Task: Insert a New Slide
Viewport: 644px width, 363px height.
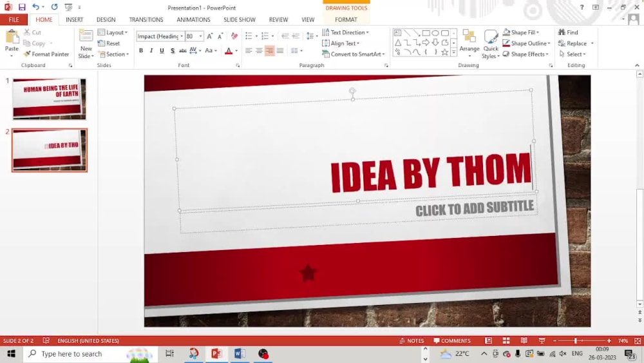Action: tap(86, 44)
